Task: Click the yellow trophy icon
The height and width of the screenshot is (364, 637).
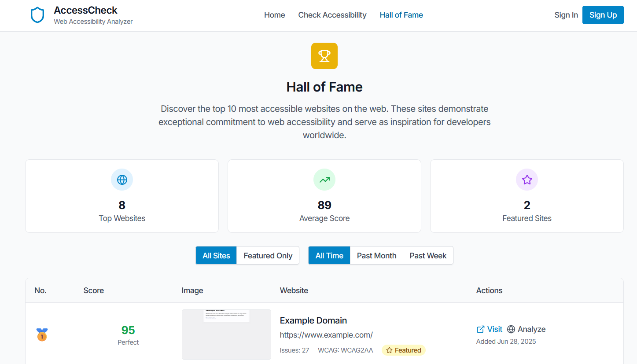Action: (324, 56)
